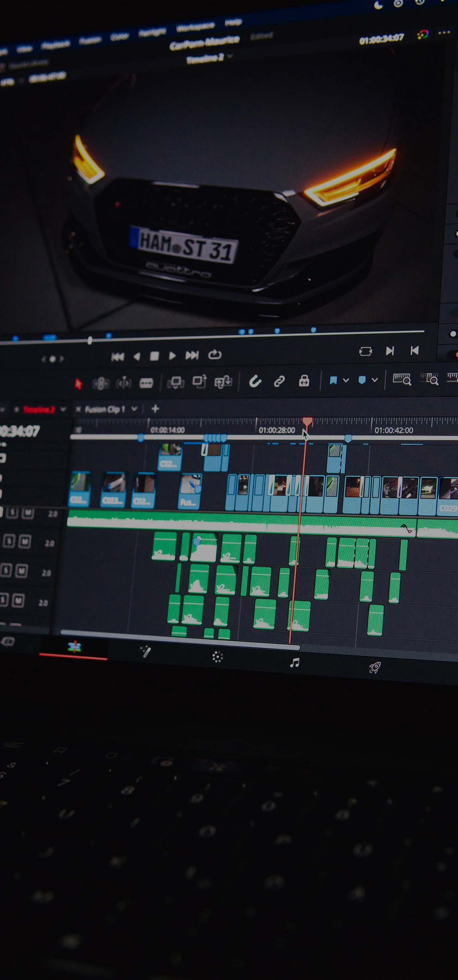Open the Fairlight page music note icon
The width and height of the screenshot is (458, 980).
click(x=294, y=663)
